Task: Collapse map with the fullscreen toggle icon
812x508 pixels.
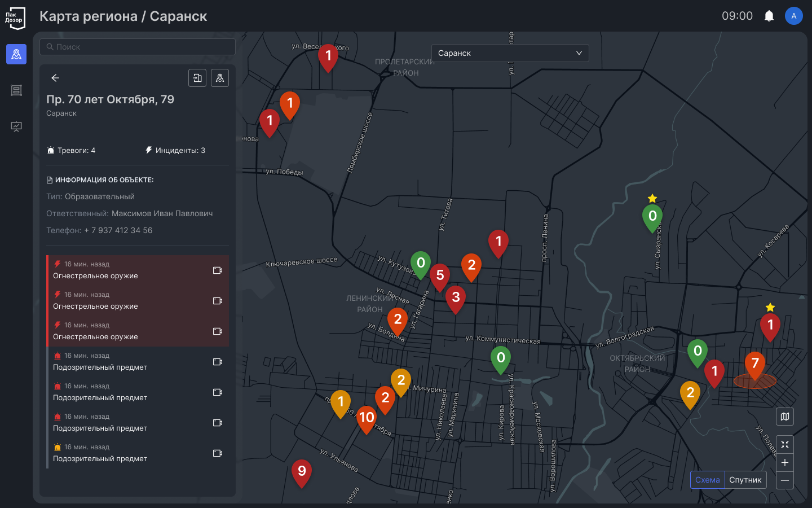Action: [x=785, y=445]
